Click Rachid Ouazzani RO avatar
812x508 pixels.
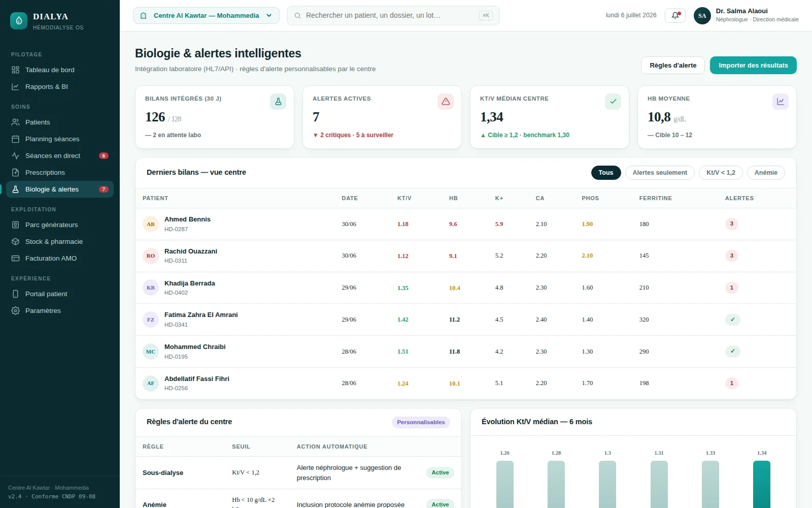pos(151,256)
